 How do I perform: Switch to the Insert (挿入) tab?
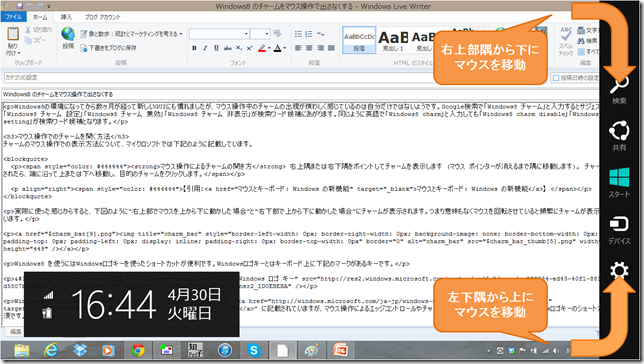click(66, 17)
